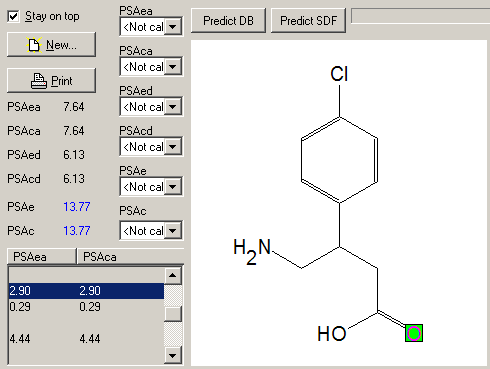Click the highlighted green oxygen atom
490x369 pixels.
click(x=414, y=333)
